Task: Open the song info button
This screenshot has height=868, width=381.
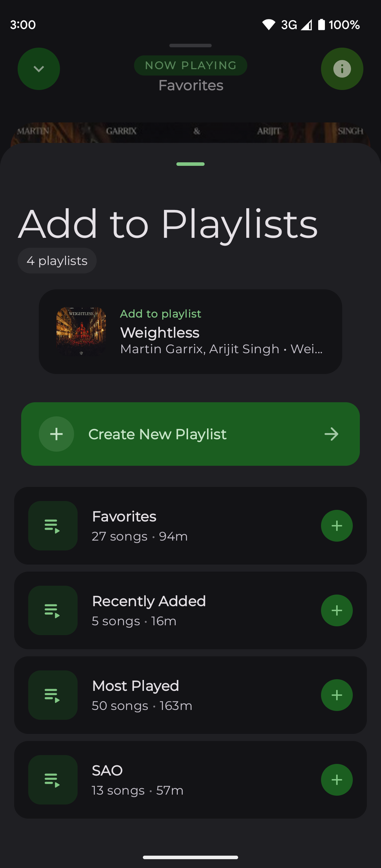Action: click(342, 69)
